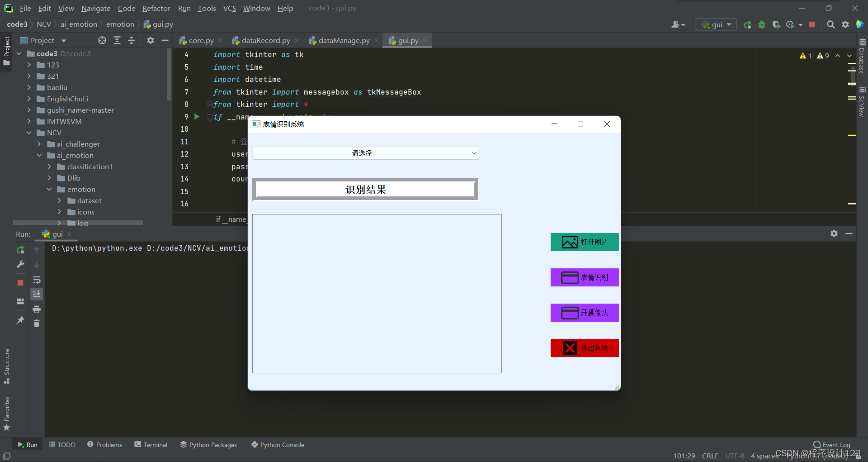Viewport: 868px width, 462px height.
Task: Expand the icons folder
Action: [x=59, y=212]
